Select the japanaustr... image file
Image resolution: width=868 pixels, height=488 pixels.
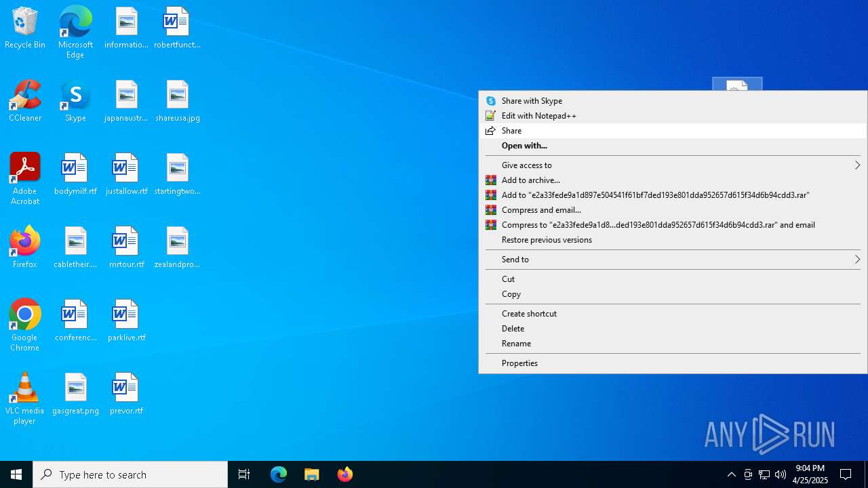pyautogui.click(x=126, y=102)
